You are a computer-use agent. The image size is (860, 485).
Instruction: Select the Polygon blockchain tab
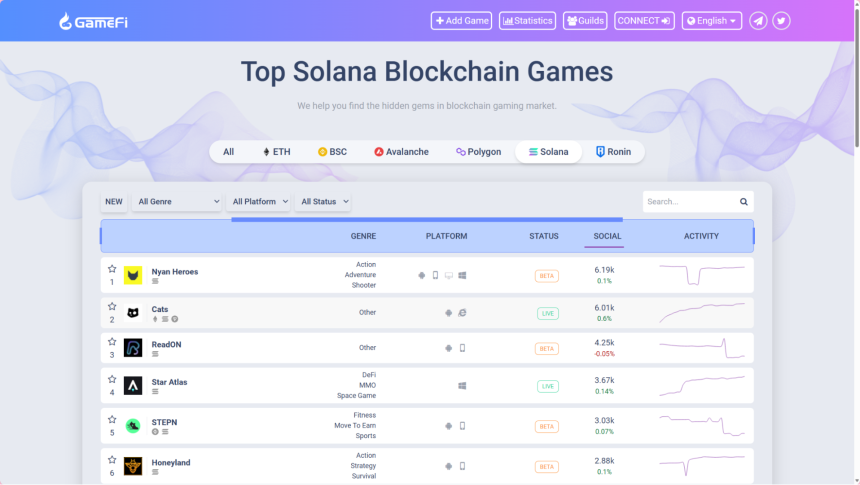478,152
